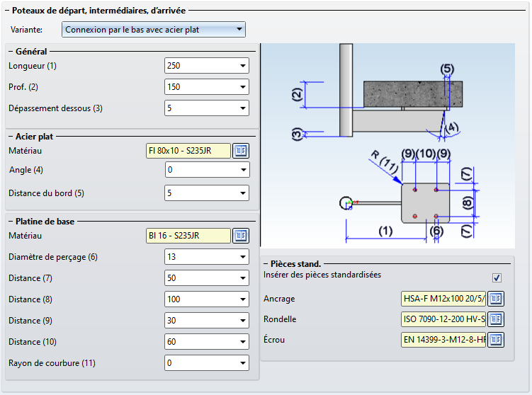Expand the Distance (7) dropdown
This screenshot has height=395, width=532.
(243, 278)
